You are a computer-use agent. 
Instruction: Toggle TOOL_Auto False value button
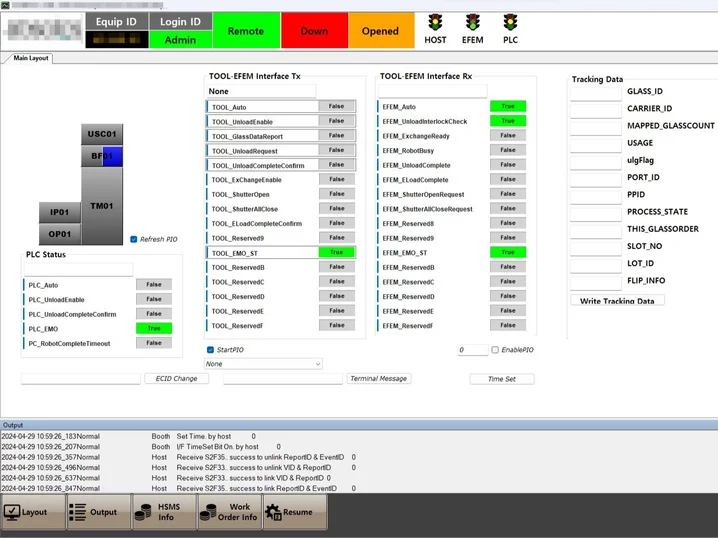point(336,106)
